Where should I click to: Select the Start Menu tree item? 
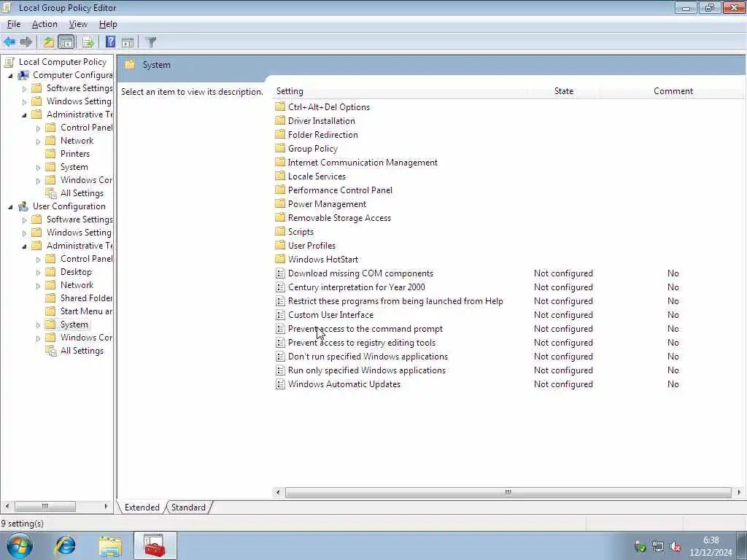86,311
